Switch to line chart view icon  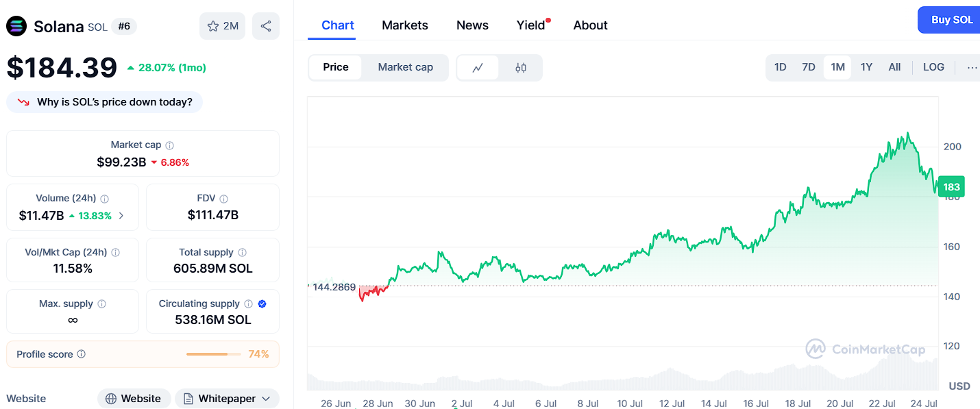478,68
